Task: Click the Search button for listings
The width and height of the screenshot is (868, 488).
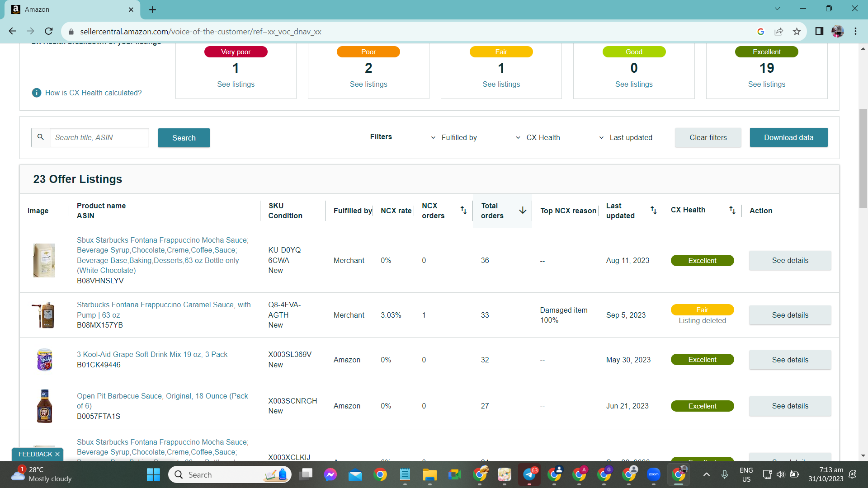Action: [184, 138]
